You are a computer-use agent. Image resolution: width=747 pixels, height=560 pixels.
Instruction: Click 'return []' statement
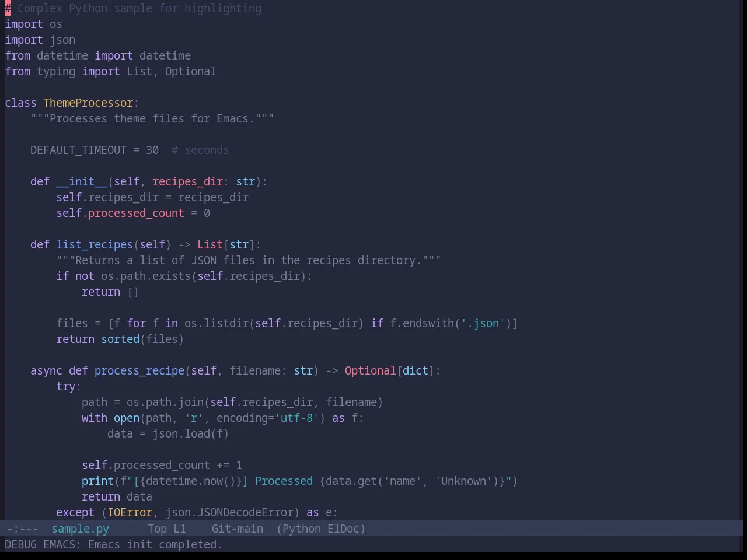coord(110,292)
